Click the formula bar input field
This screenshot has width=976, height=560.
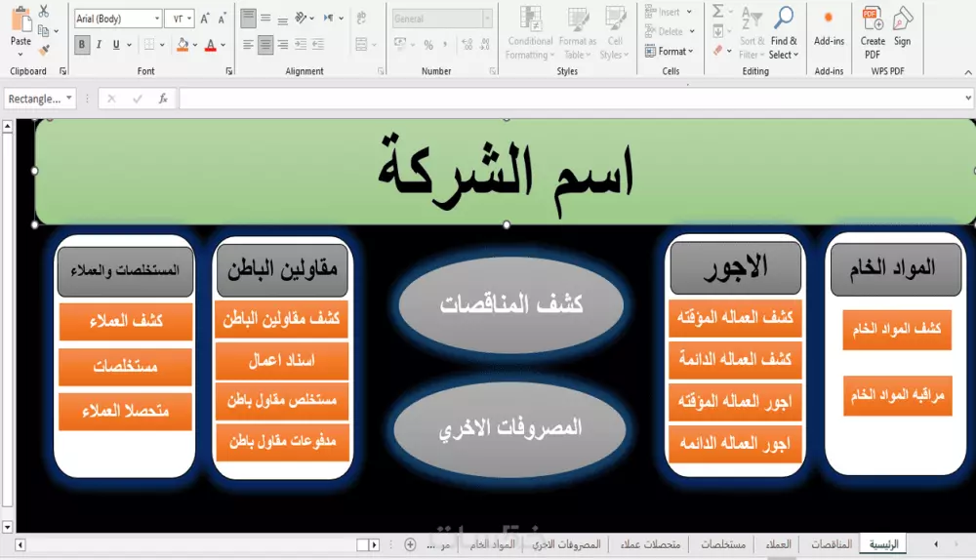572,99
